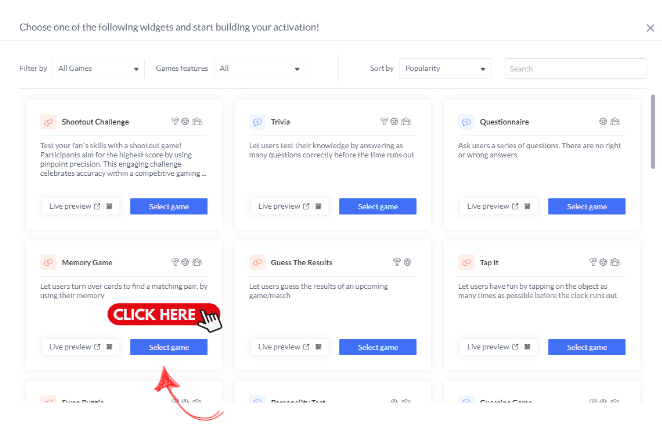
Task: Click the Trivia chat bubble icon
Action: [x=257, y=122]
